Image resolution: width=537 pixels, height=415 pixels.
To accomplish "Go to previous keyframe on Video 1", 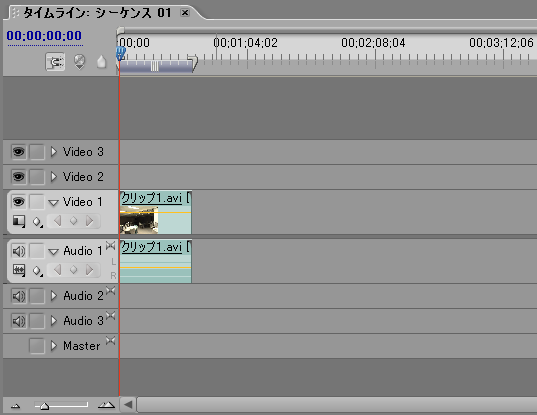I will tap(58, 221).
